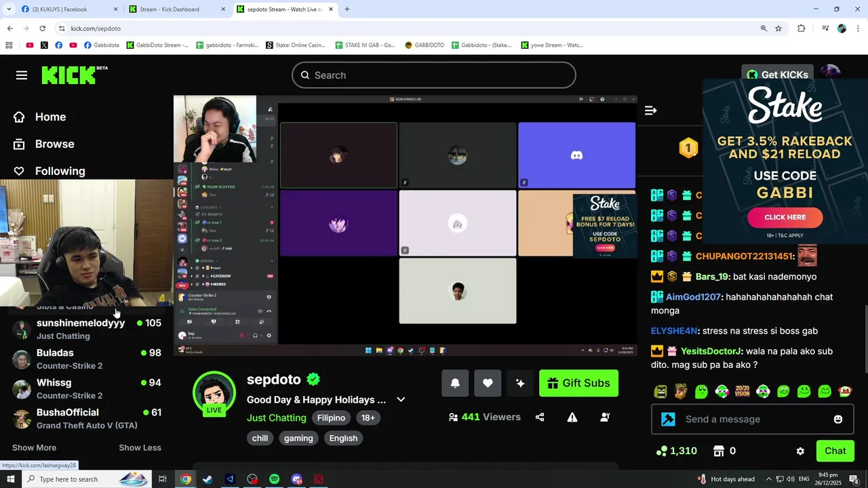Click the blue gavel icon in chat input
The height and width of the screenshot is (488, 868).
[668, 419]
